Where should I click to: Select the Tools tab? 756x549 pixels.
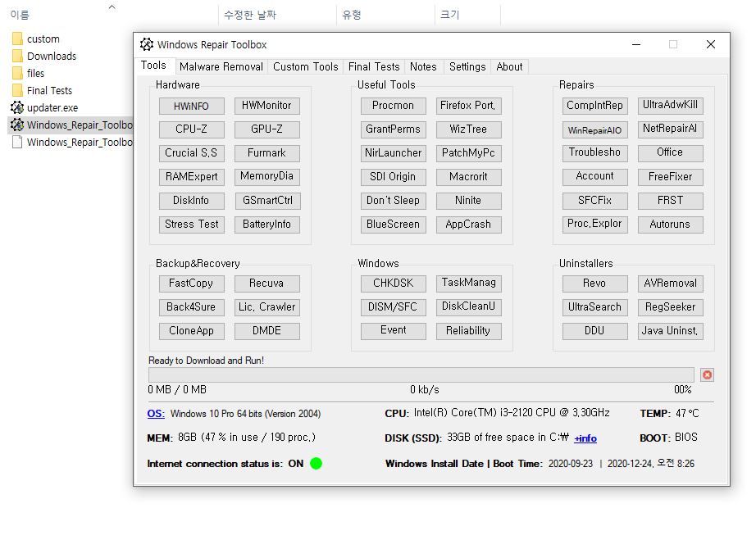point(153,66)
